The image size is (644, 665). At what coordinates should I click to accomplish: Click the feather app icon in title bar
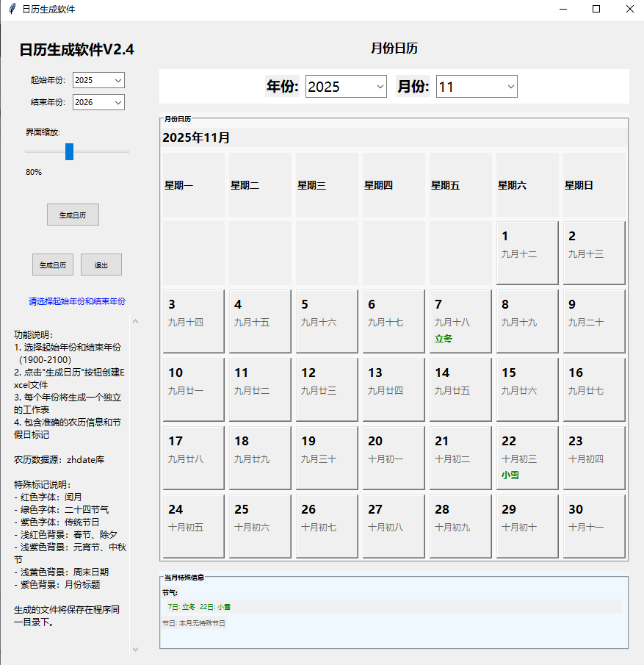coord(12,10)
